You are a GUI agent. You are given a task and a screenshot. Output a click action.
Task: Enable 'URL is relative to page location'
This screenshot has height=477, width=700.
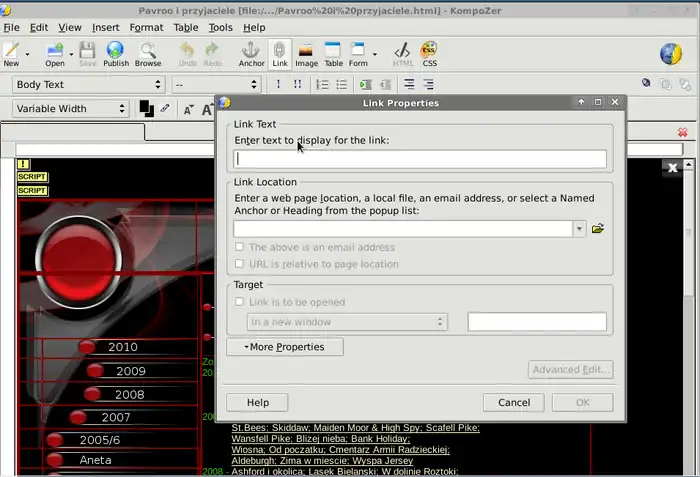coord(239,264)
